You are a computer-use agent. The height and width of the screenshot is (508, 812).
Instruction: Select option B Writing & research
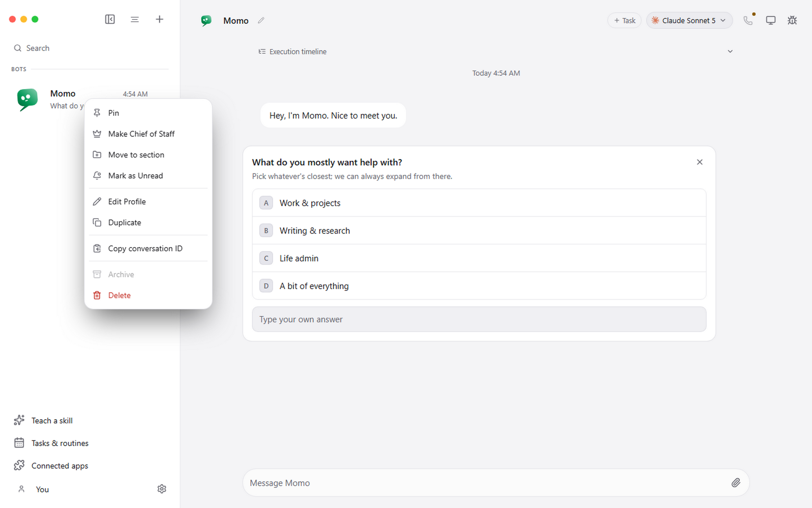click(479, 231)
